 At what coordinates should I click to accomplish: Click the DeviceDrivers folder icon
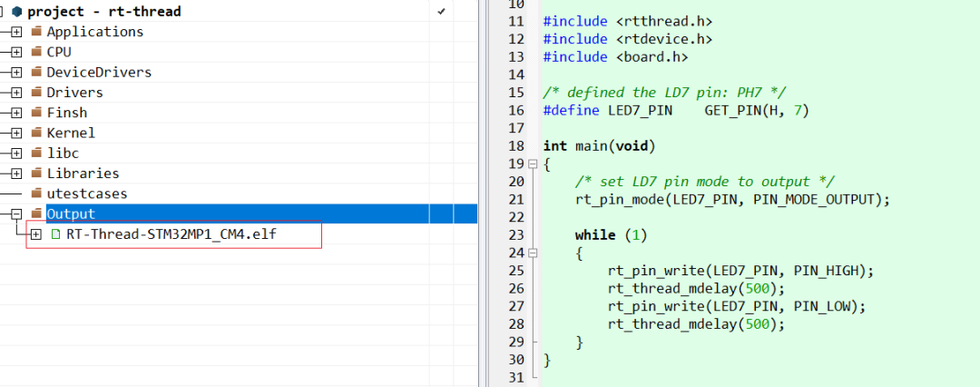(x=36, y=72)
